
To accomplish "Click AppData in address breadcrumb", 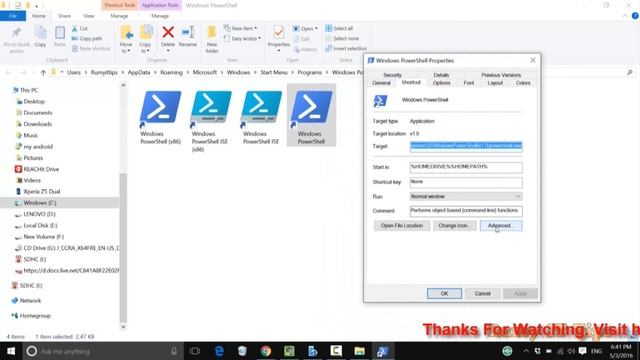I will [139, 72].
